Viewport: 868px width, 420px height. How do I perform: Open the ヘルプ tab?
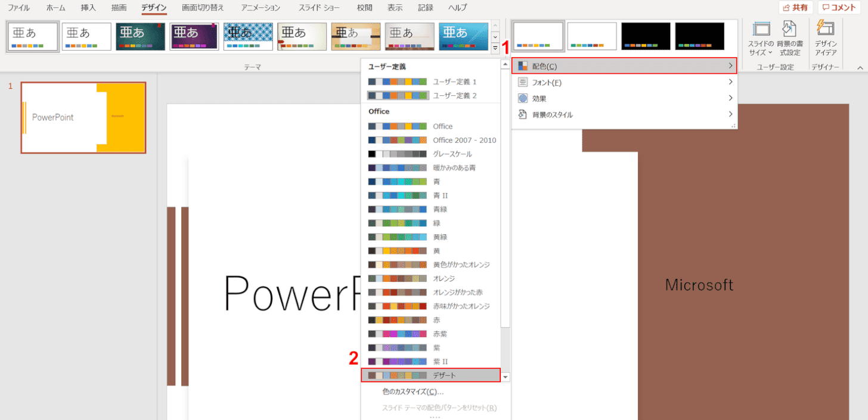tap(457, 8)
